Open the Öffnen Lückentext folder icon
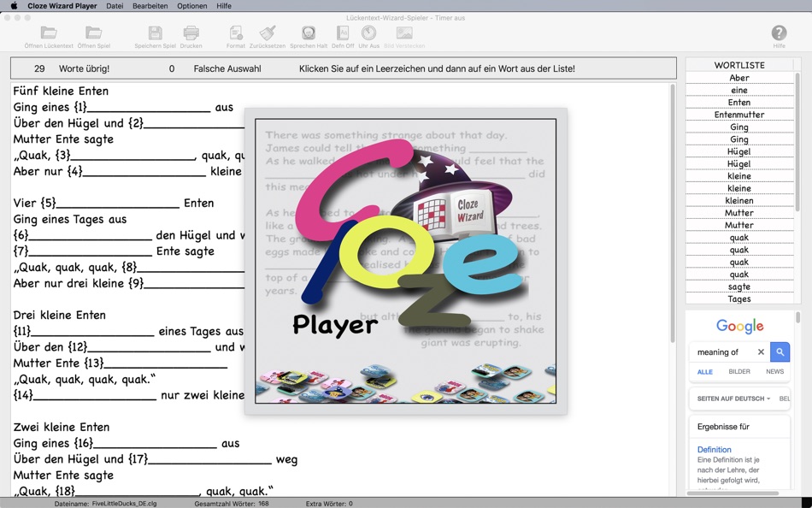This screenshot has width=812, height=508. click(49, 33)
